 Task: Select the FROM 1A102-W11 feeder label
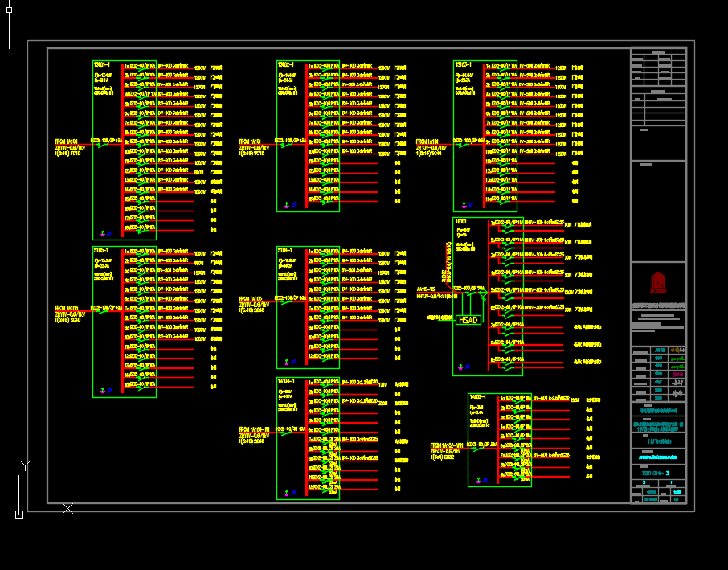(447, 445)
